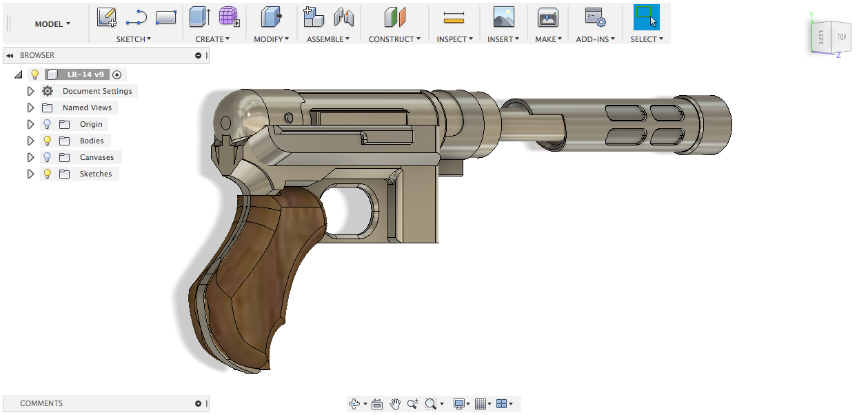Click the New Component assemble icon
This screenshot has height=415, width=868.
tap(314, 17)
